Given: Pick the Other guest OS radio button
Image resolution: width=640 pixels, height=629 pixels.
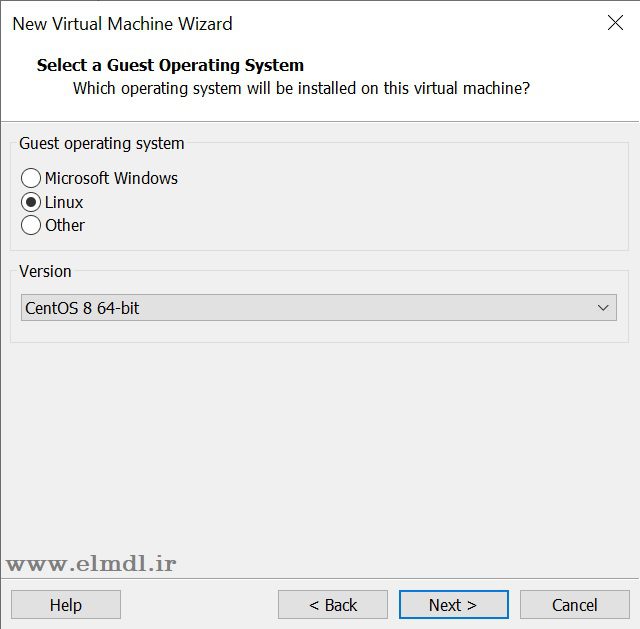Looking at the screenshot, I should (x=31, y=225).
